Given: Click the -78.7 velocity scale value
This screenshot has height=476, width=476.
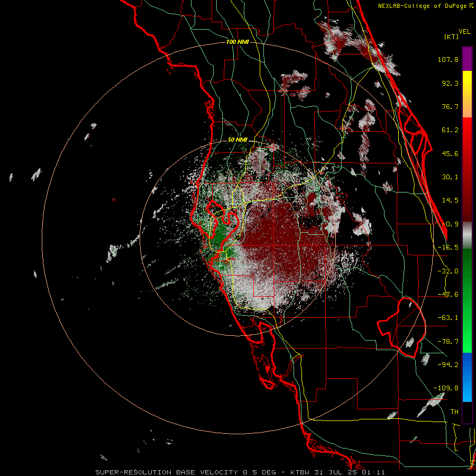Looking at the screenshot, I should (x=448, y=342).
